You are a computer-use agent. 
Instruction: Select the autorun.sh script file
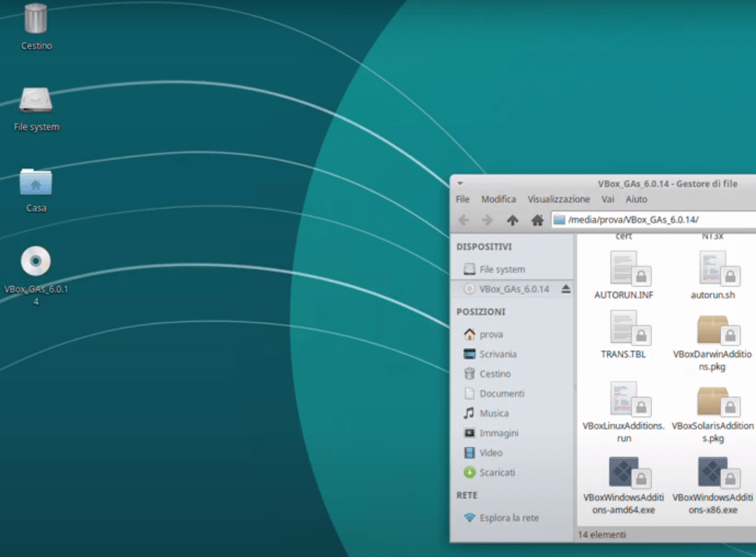tap(713, 269)
